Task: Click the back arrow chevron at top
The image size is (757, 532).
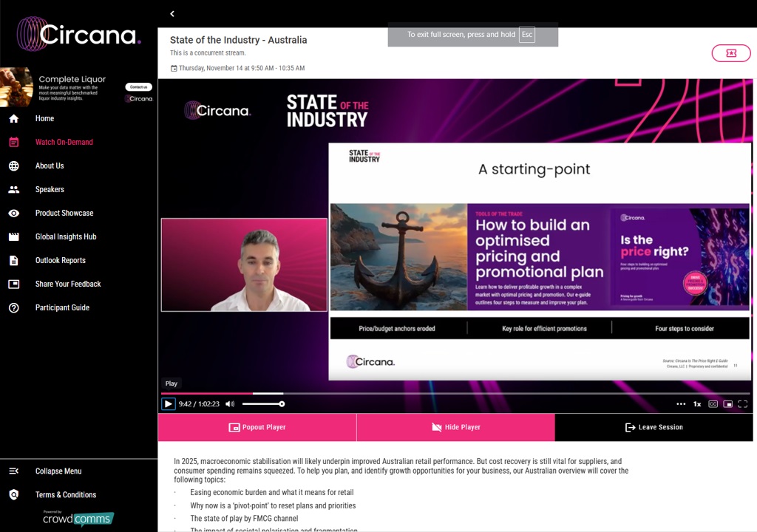Action: click(172, 14)
